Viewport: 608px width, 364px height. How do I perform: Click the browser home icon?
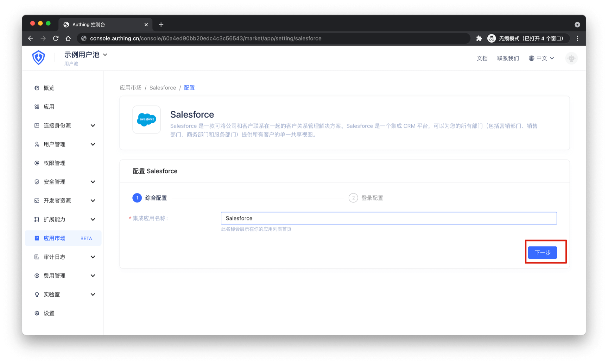coord(68,38)
